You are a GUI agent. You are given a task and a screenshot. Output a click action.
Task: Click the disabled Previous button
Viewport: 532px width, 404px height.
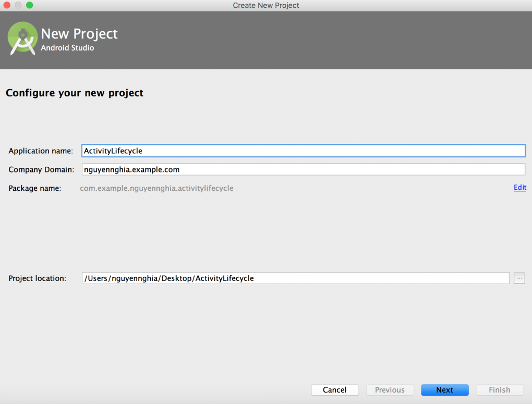tap(390, 390)
